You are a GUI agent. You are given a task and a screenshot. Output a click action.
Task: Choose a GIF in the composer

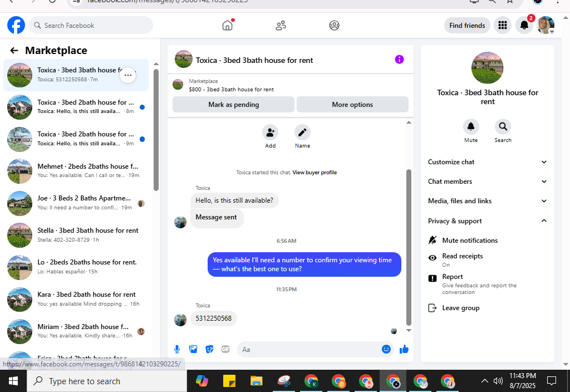[x=225, y=350]
